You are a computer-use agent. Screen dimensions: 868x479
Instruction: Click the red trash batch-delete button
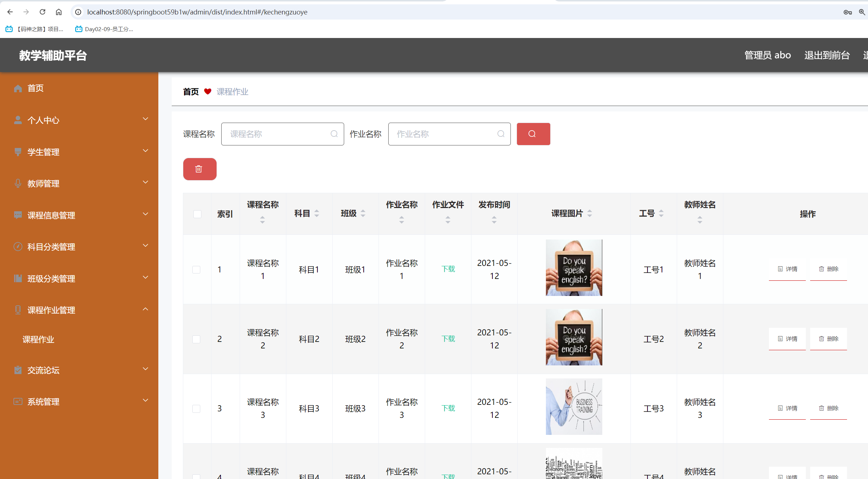coord(200,169)
